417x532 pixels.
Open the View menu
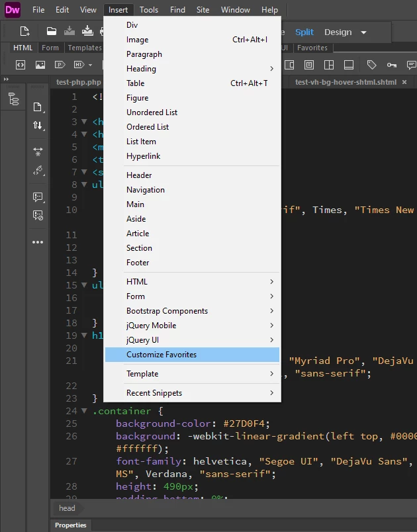click(88, 10)
